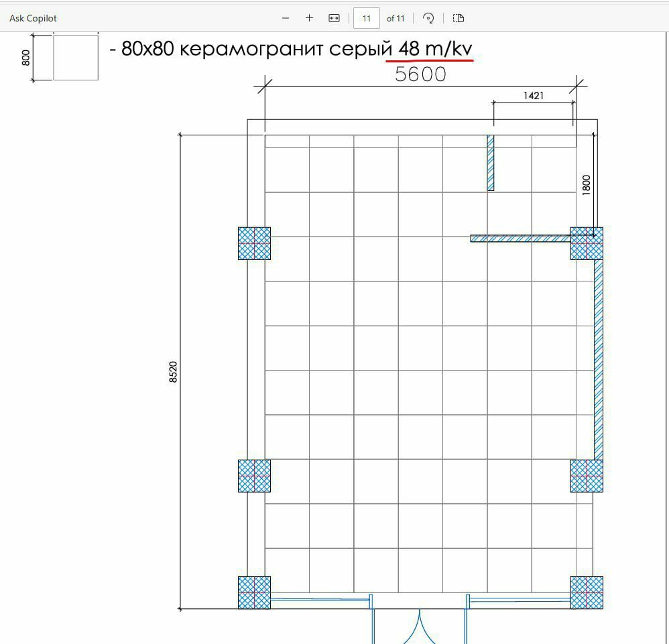The width and height of the screenshot is (669, 644).
Task: Click the 800 tile size label
Action: (x=26, y=58)
